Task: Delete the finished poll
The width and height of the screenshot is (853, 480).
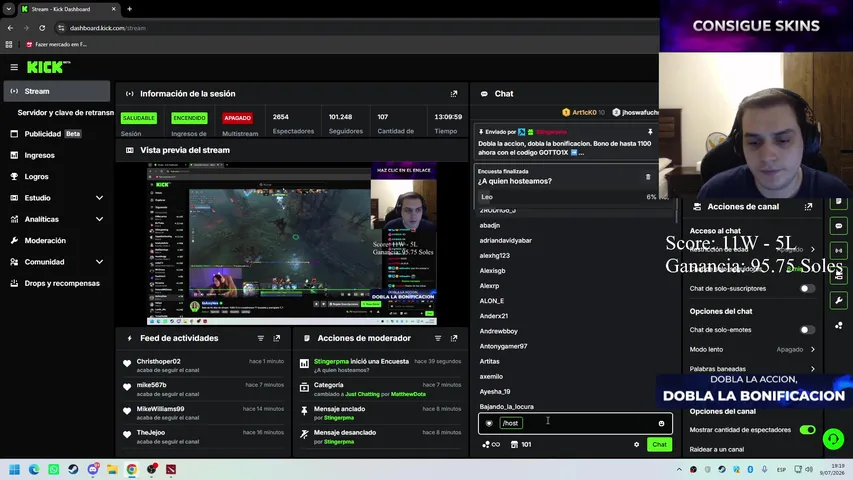Action: pyautogui.click(x=648, y=176)
